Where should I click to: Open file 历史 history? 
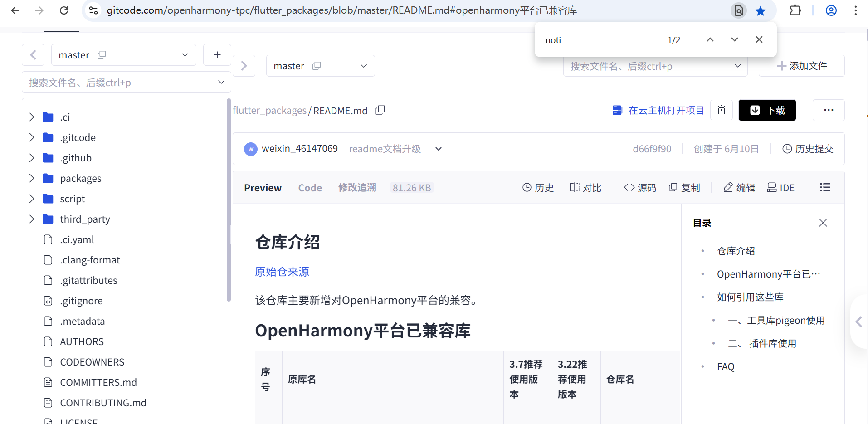click(538, 188)
